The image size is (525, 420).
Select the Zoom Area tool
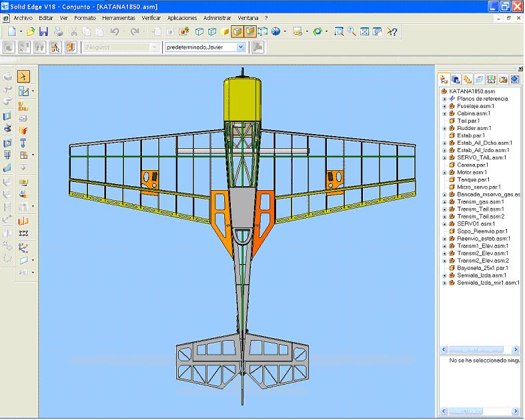pyautogui.click(x=339, y=31)
